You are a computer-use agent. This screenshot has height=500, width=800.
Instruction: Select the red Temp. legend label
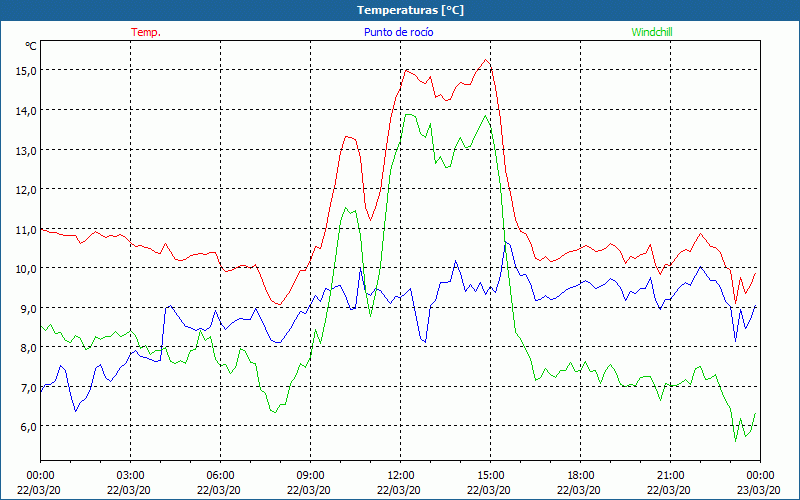(x=146, y=32)
